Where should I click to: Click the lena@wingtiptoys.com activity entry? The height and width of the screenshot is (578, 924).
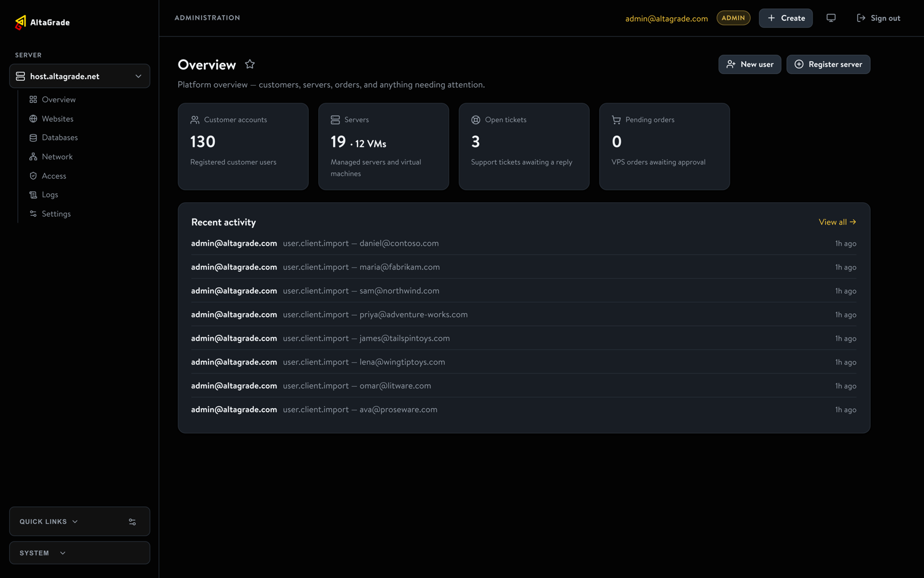click(x=524, y=362)
